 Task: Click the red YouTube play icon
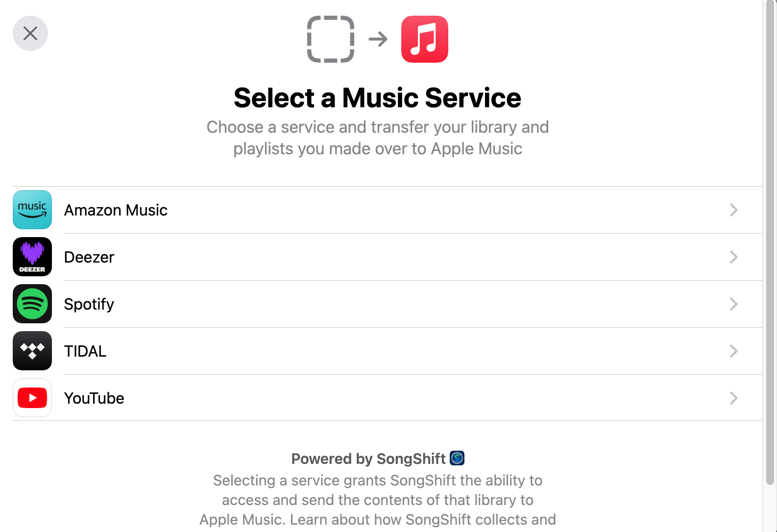(32, 398)
